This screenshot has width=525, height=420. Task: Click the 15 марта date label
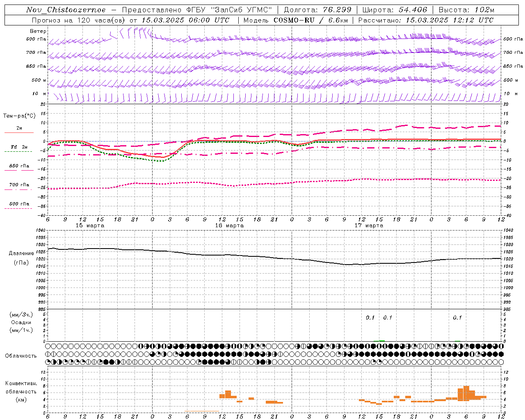point(90,226)
